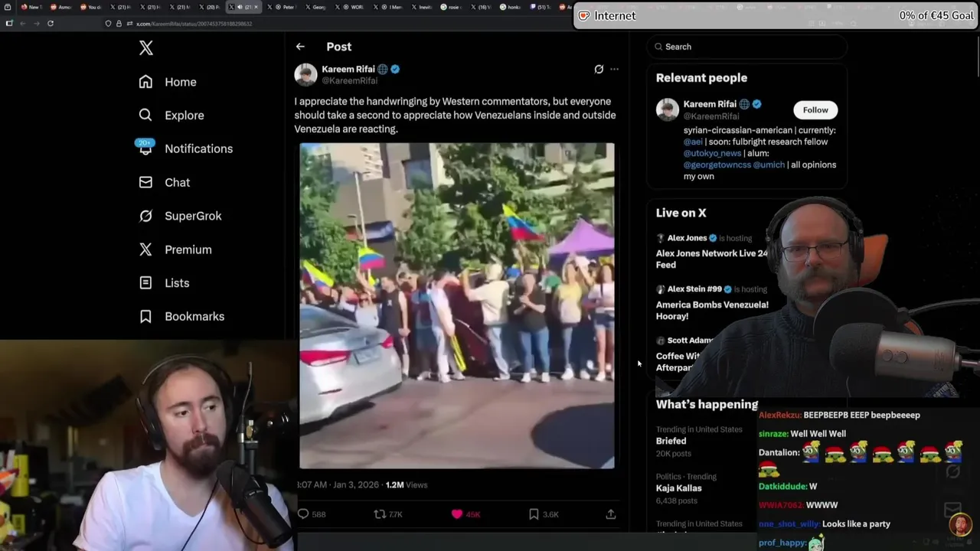Click the Grok icon on the post header
Viewport: 980px width, 551px height.
click(x=599, y=69)
